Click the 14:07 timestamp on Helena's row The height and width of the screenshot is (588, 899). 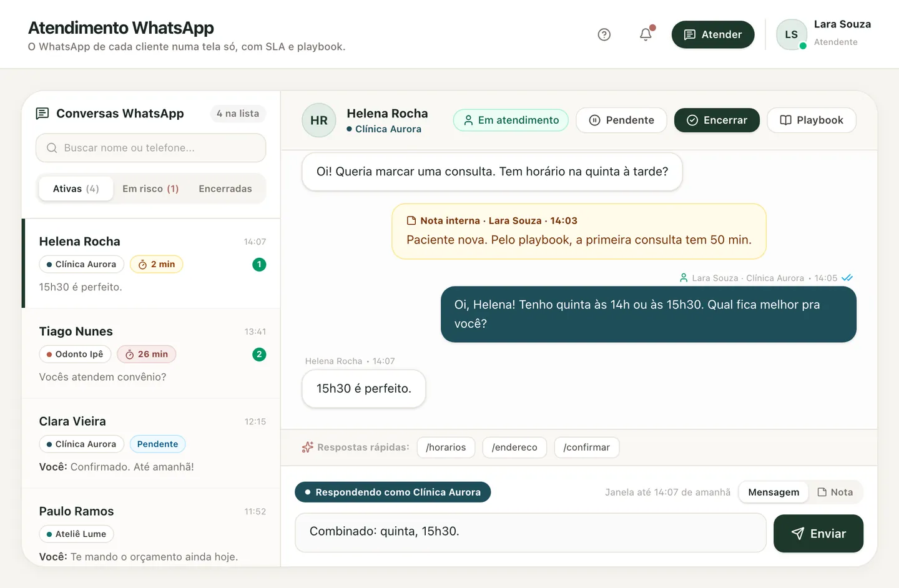click(255, 242)
